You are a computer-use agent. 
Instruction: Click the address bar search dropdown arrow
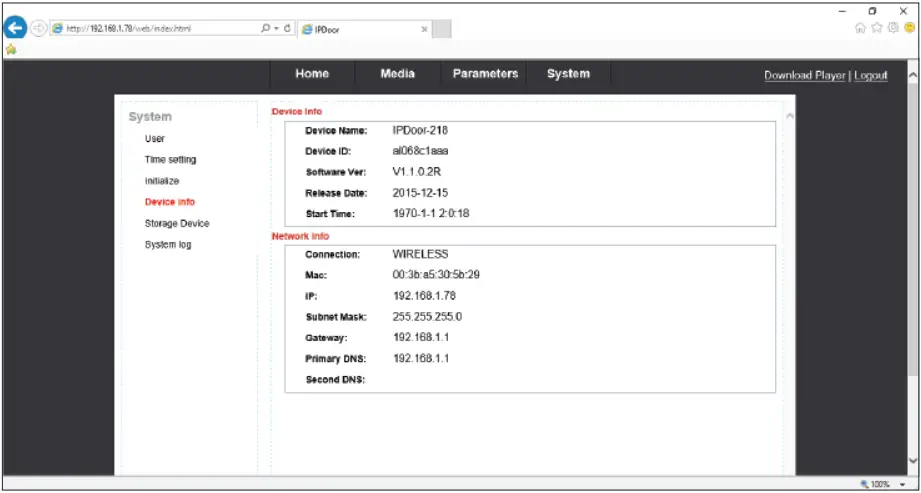pyautogui.click(x=276, y=28)
